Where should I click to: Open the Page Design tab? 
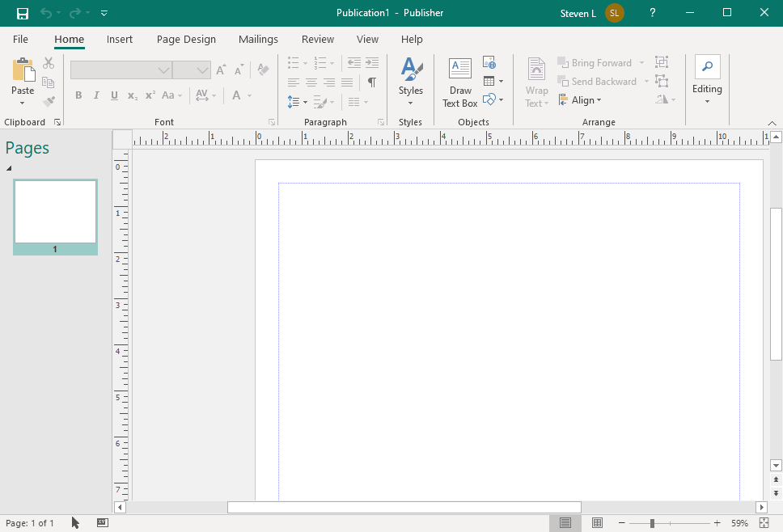(186, 39)
